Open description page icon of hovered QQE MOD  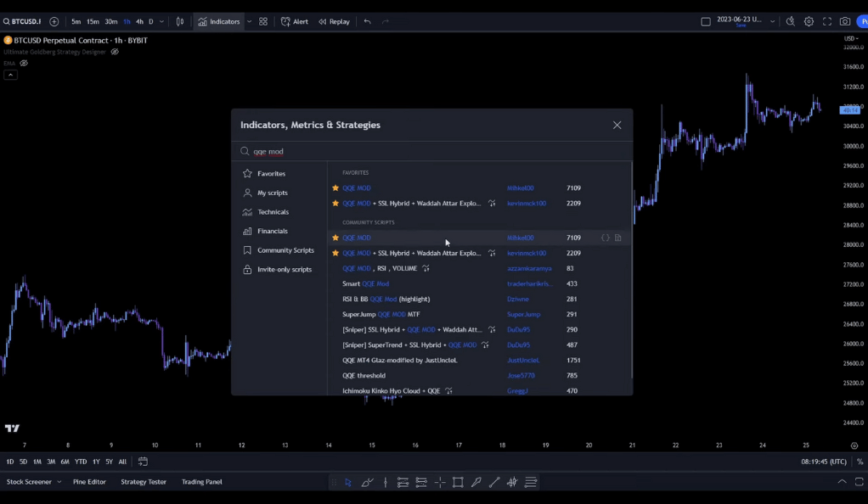coord(617,238)
